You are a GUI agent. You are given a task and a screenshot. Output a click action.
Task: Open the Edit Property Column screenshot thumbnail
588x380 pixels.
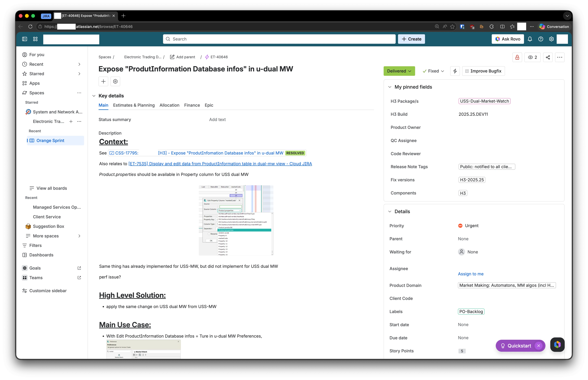tap(236, 220)
